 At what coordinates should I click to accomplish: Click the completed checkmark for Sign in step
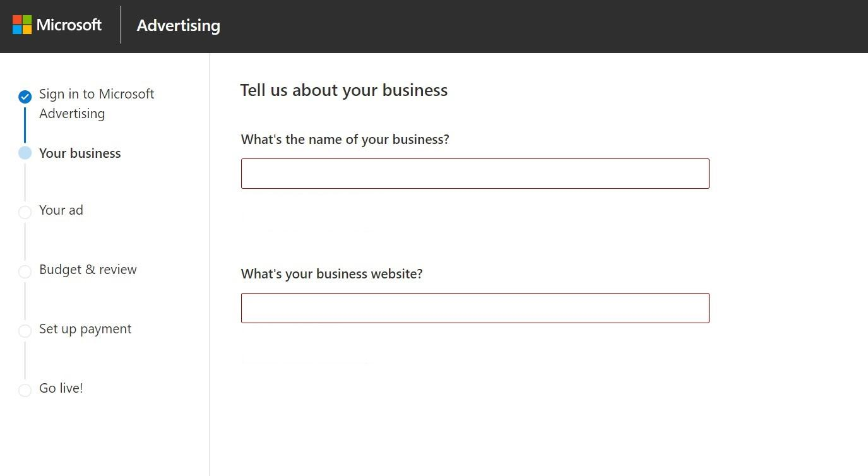[x=25, y=97]
